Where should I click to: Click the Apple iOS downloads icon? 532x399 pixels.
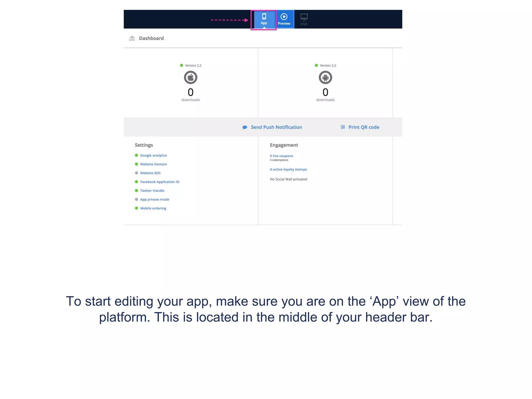click(190, 77)
